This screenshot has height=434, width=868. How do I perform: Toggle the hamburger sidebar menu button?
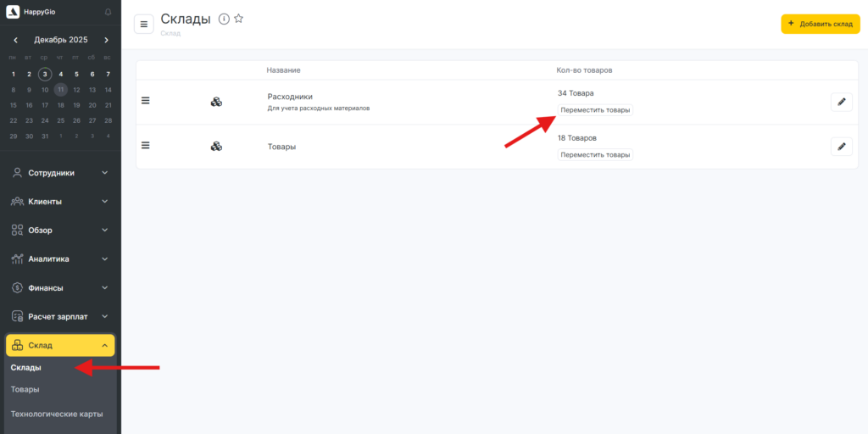point(144,24)
